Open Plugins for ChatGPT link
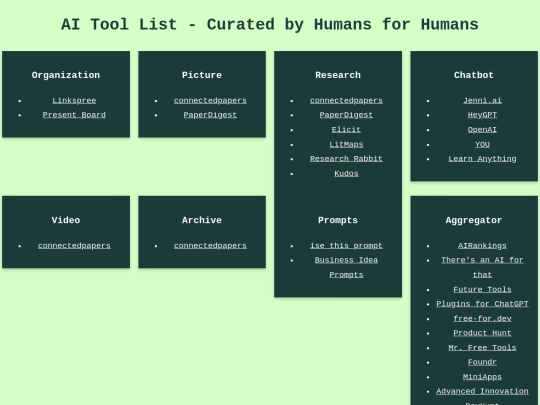The width and height of the screenshot is (540, 405). (x=482, y=304)
